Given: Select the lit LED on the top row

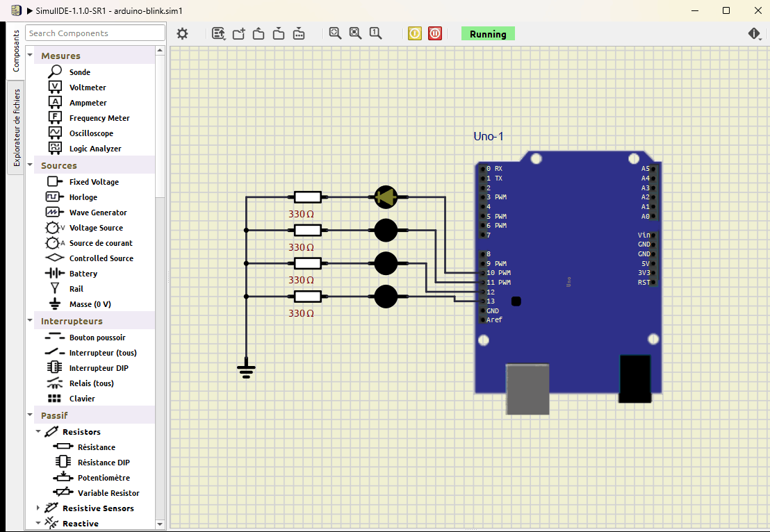Looking at the screenshot, I should [386, 197].
